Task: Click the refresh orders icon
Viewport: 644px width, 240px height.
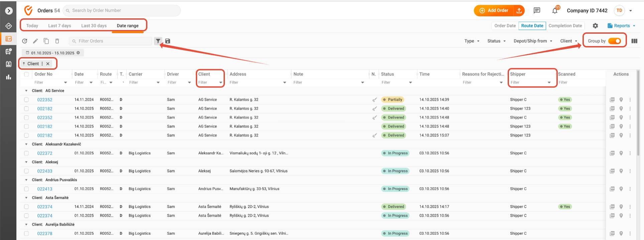Action: 25,41
